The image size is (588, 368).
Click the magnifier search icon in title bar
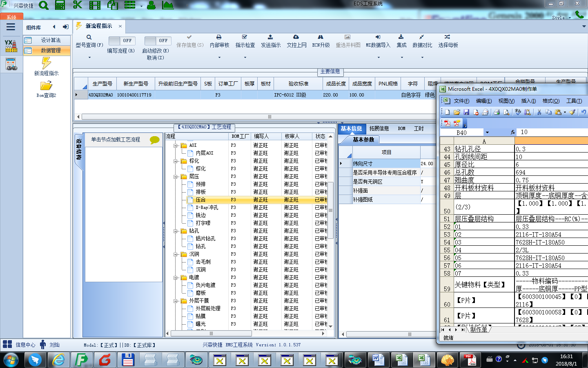44,5
